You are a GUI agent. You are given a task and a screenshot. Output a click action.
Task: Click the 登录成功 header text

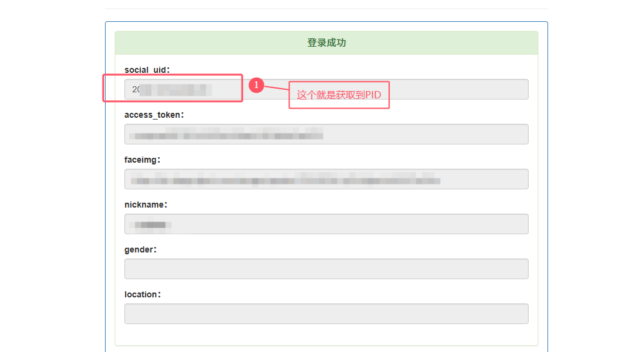pyautogui.click(x=327, y=43)
